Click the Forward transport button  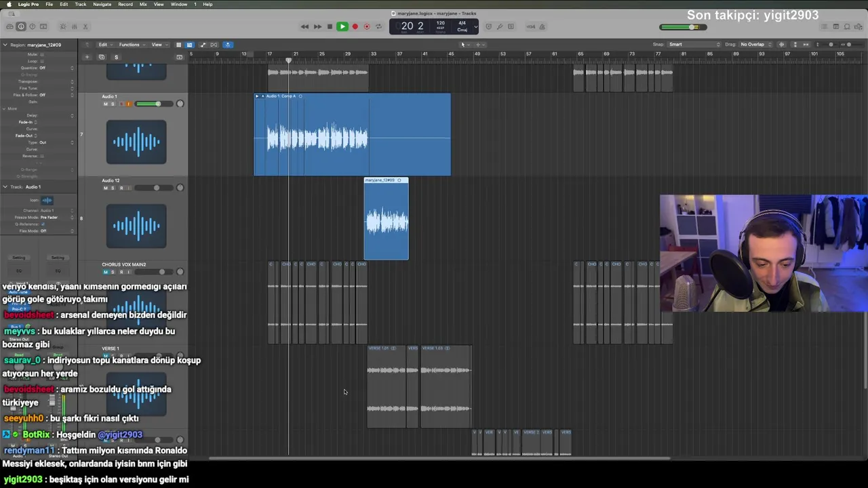point(317,26)
